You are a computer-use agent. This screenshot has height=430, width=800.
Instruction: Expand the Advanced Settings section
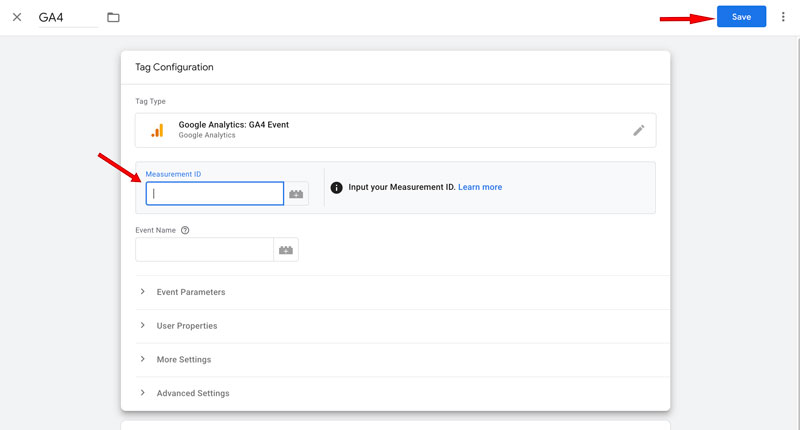point(192,393)
